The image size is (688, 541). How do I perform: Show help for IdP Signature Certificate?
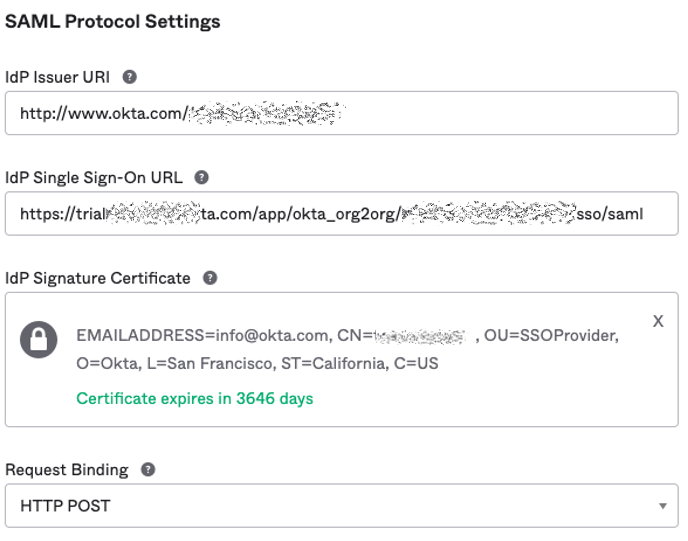(210, 278)
